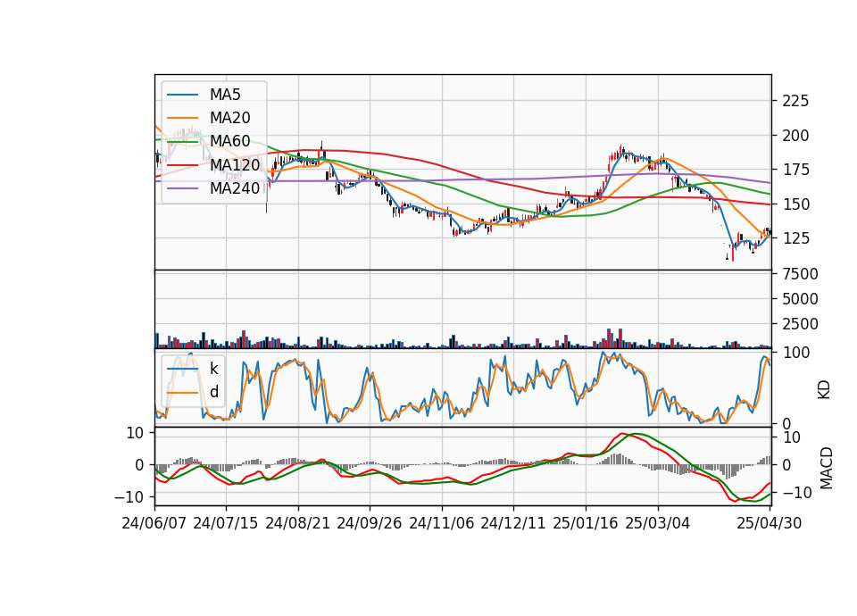Click the MA240 legend label
The image size is (857, 616).
point(235,188)
